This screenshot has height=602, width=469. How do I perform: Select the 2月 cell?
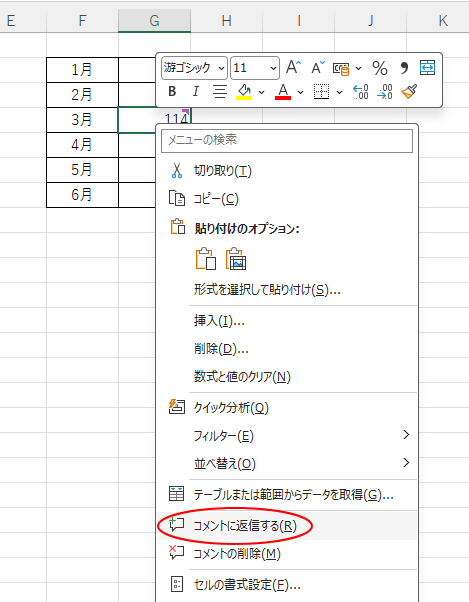coord(82,95)
